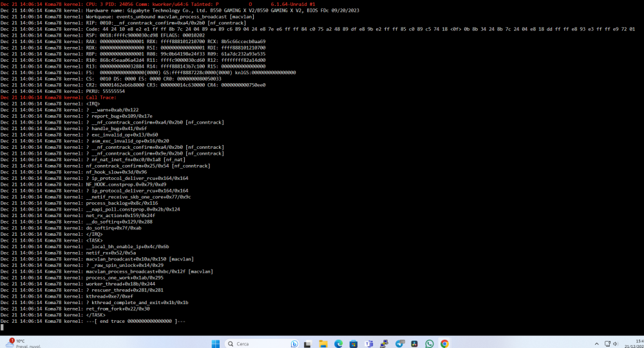Open the Windows Start menu
Screen dimensions: 644x348
click(216, 343)
